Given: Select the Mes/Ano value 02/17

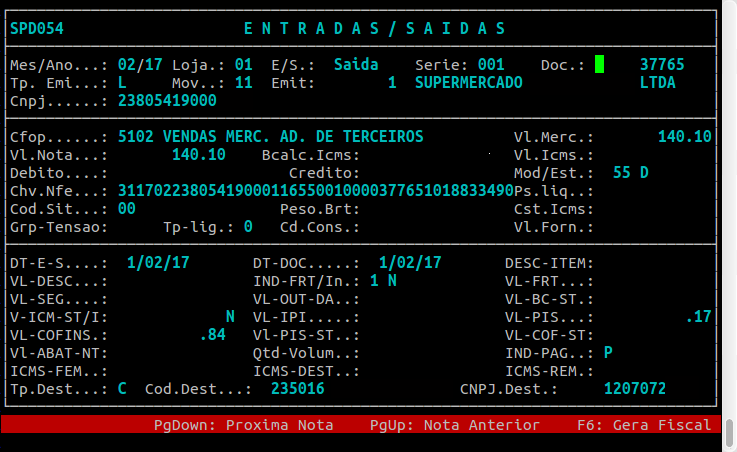Looking at the screenshot, I should 139,65.
